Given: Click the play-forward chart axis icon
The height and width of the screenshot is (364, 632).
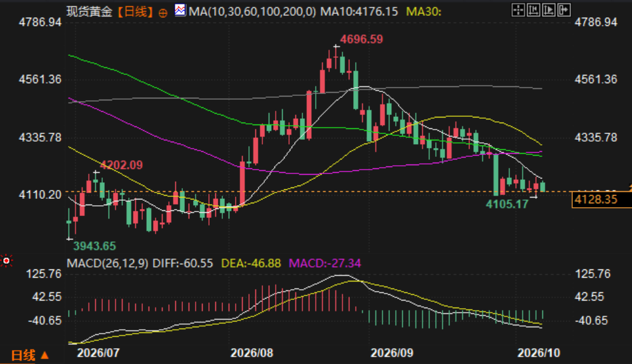Looking at the screenshot, I should (549, 10).
